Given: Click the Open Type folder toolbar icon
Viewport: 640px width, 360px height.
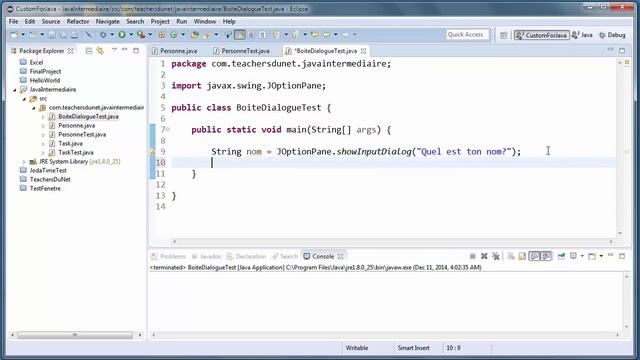Looking at the screenshot, I should (x=195, y=35).
